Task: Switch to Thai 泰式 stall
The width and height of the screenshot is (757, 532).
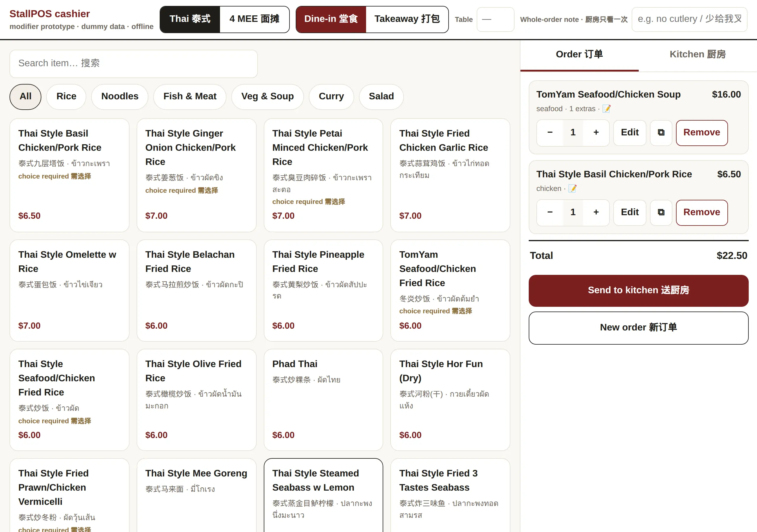Action: pyautogui.click(x=190, y=19)
